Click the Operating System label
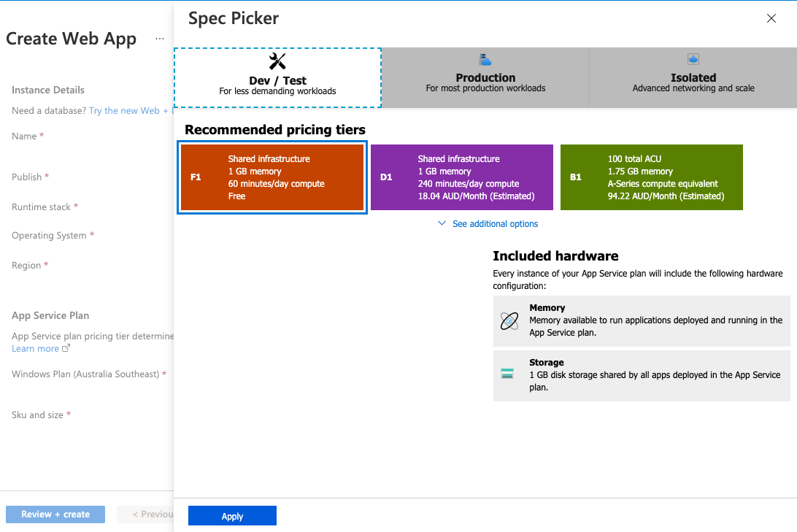This screenshot has width=797, height=532. (x=49, y=235)
